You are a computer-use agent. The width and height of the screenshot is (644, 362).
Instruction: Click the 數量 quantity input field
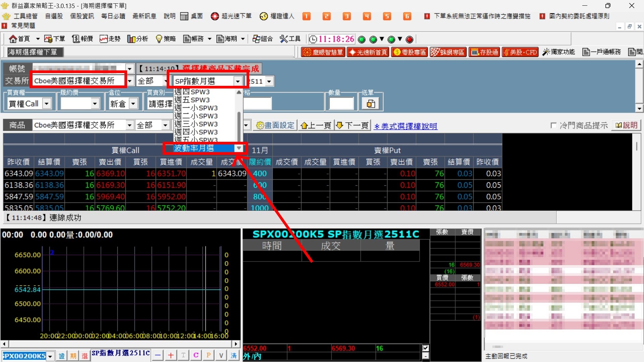(341, 104)
